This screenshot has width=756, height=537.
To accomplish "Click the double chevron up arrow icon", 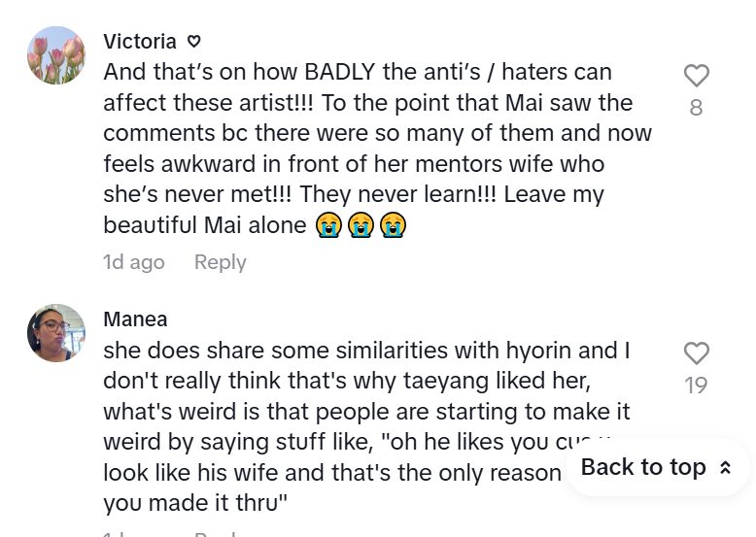I will click(725, 468).
